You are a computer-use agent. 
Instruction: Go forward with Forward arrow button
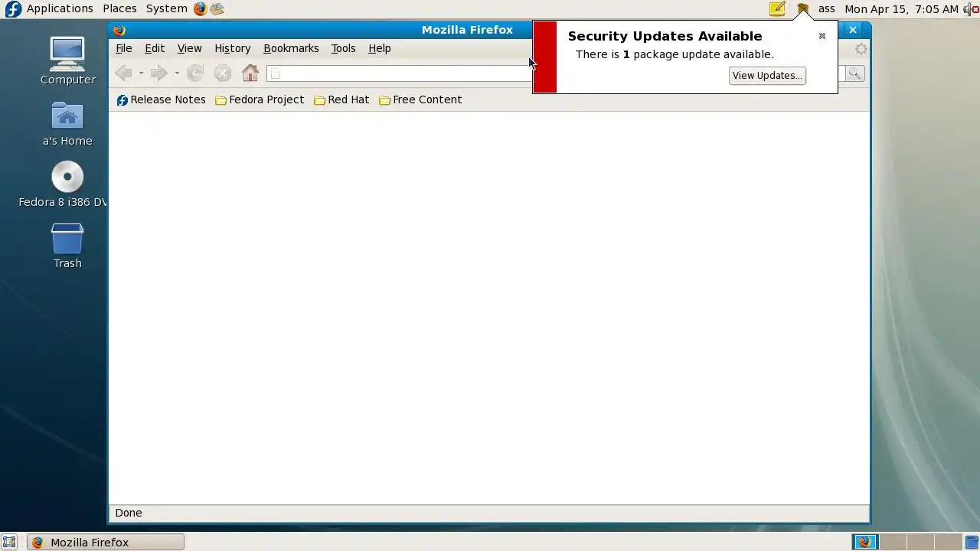point(158,73)
